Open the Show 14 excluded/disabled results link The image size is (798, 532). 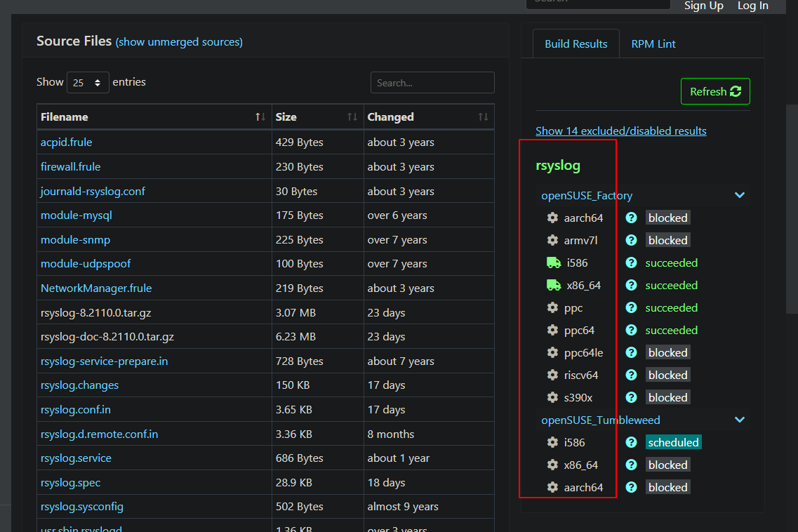[x=620, y=131]
